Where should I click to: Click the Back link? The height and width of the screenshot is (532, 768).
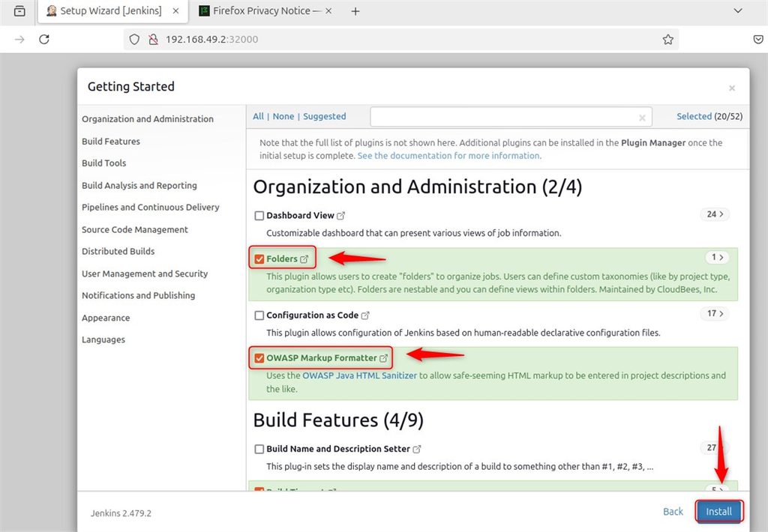tap(673, 512)
